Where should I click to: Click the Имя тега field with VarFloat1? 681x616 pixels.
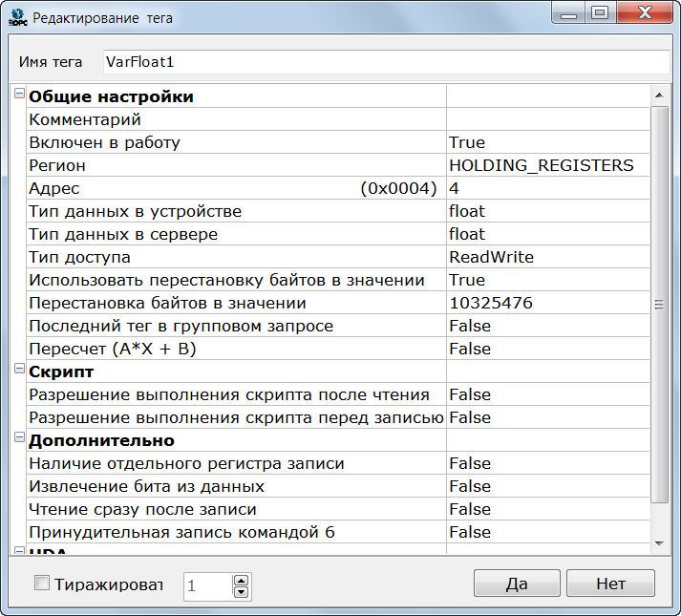[x=385, y=62]
